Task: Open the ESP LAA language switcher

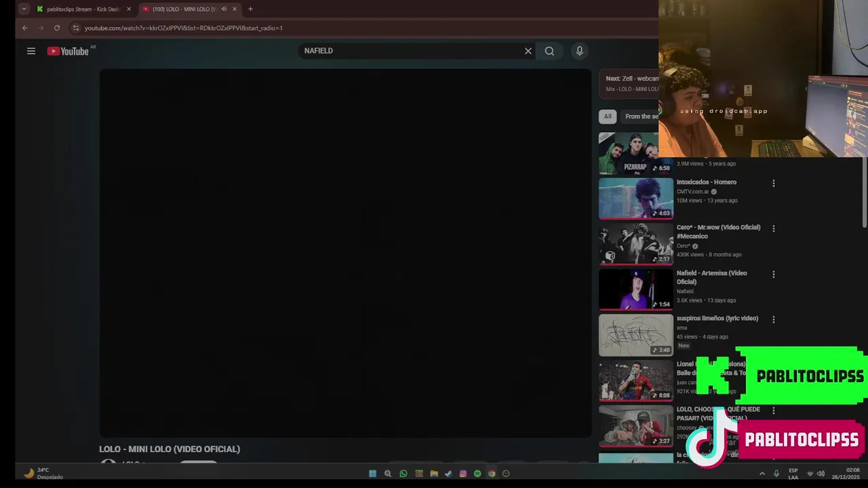Action: (x=793, y=474)
